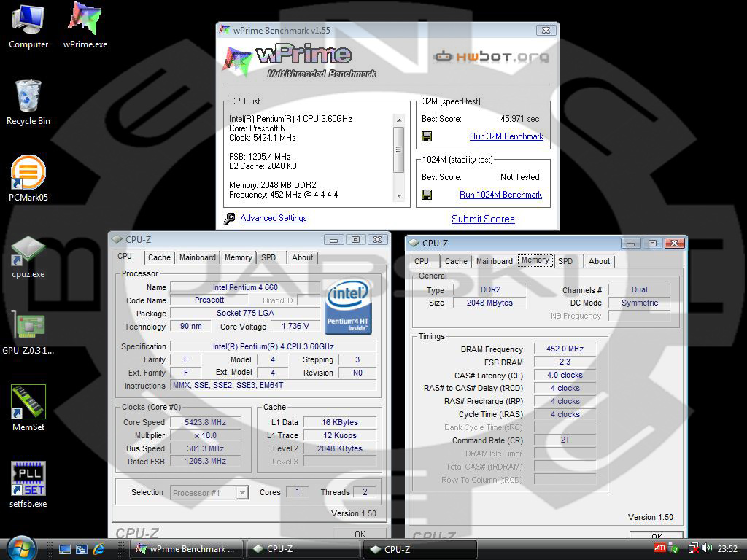Open the About tab in left CPU-Z
Screen dimensions: 747x560
click(302, 257)
